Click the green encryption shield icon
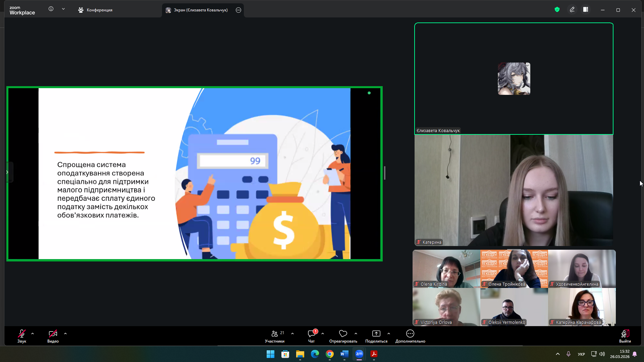Image resolution: width=644 pixels, height=362 pixels. point(557,10)
